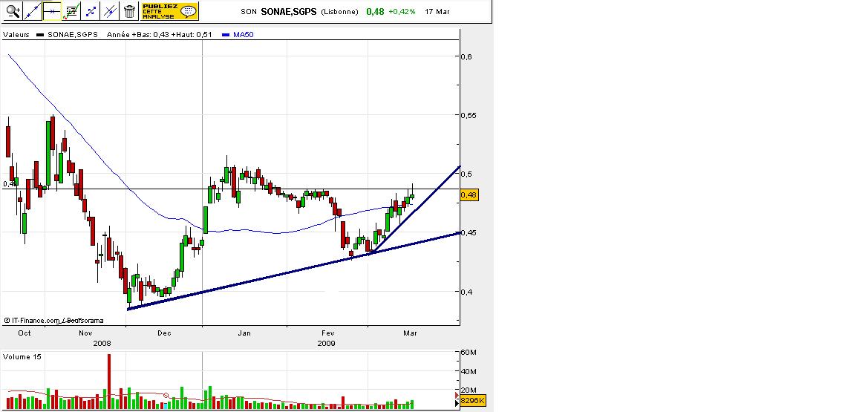Click the Dec month label on axis
Screen dimensions: 868x412
[x=164, y=333]
